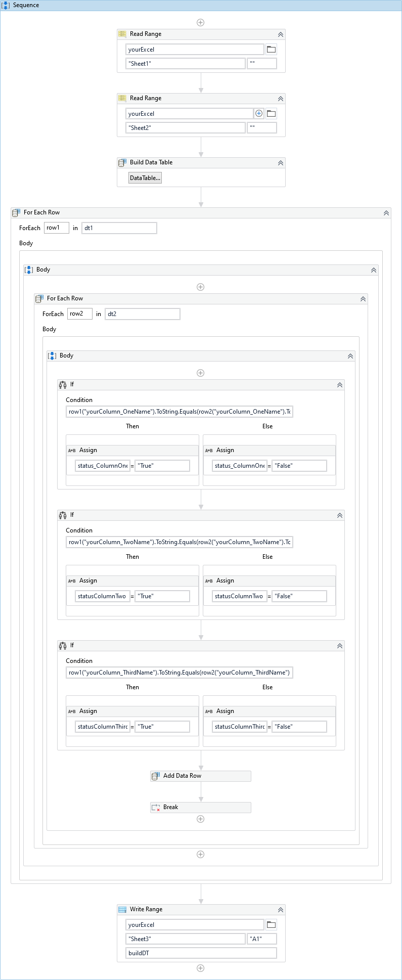Image resolution: width=402 pixels, height=980 pixels.
Task: Edit the "A1" starting cell field
Action: click(262, 939)
